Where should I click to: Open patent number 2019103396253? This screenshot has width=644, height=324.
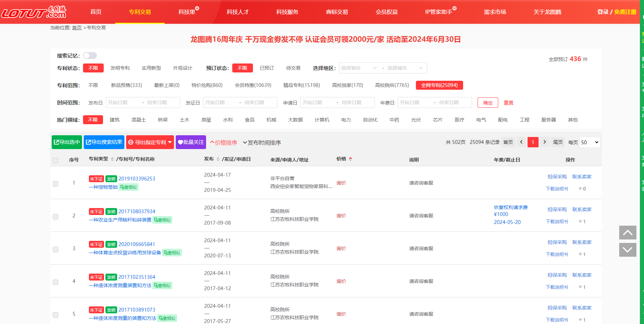137,178
